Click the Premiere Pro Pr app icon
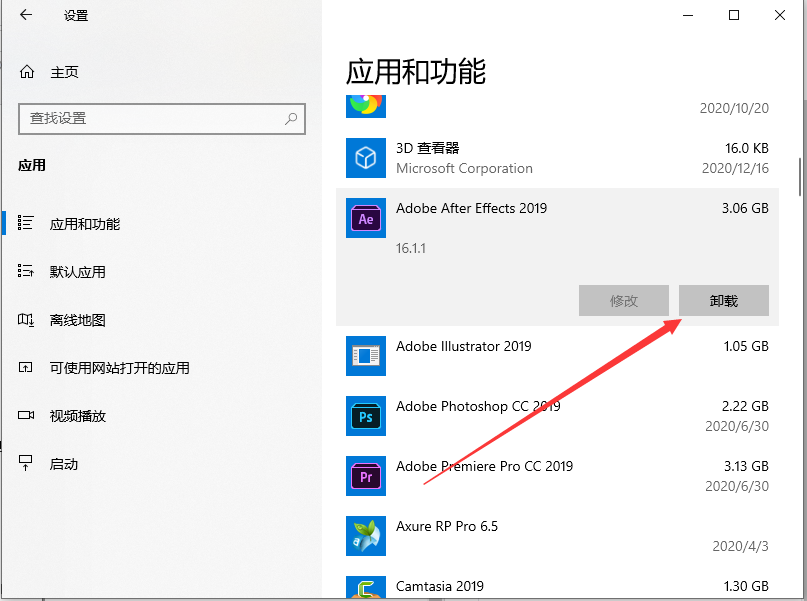The width and height of the screenshot is (807, 601). tap(365, 476)
